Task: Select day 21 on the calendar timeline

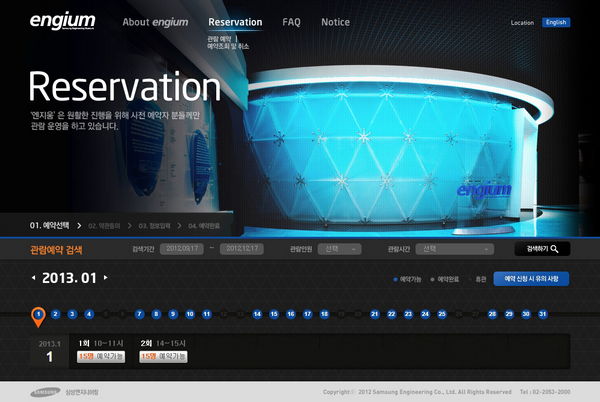Action: coord(375,314)
